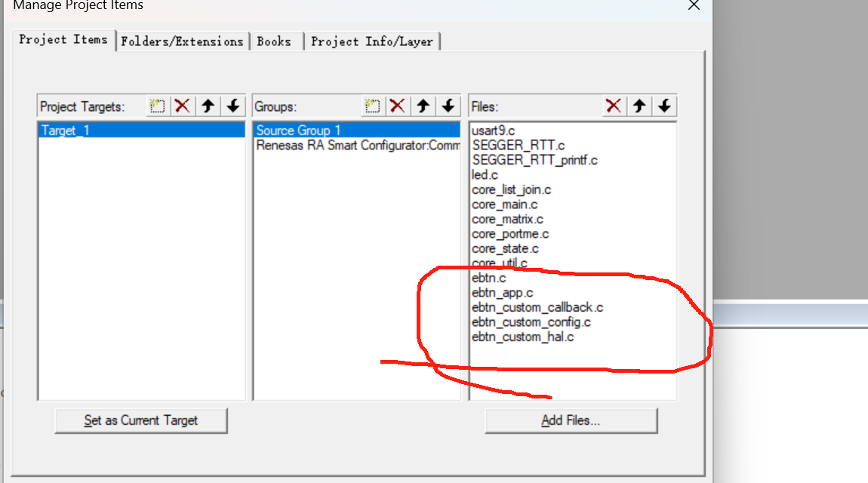Create a new group in Groups
868x483 pixels.
[371, 106]
